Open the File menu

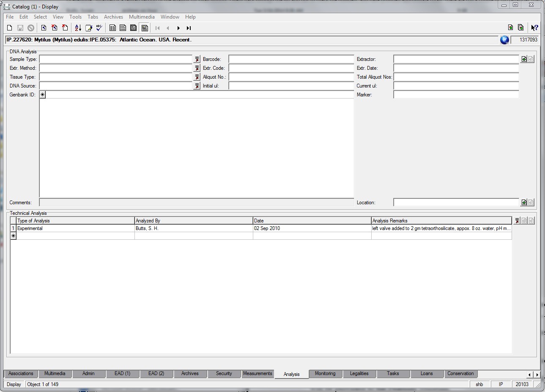(10, 17)
